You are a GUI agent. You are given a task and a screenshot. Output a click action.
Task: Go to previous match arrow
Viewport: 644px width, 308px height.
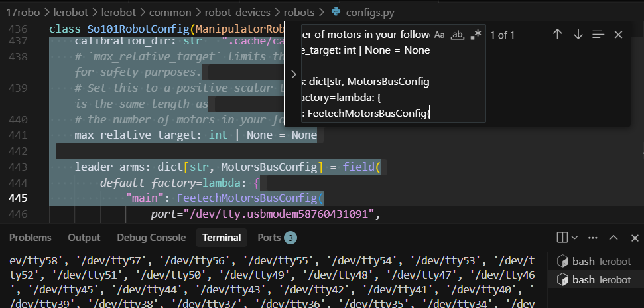(557, 34)
